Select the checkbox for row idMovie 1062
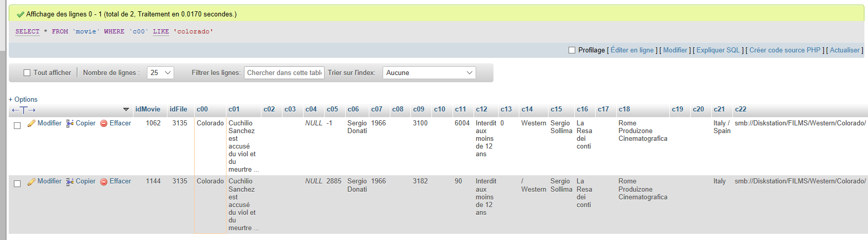 click(17, 125)
